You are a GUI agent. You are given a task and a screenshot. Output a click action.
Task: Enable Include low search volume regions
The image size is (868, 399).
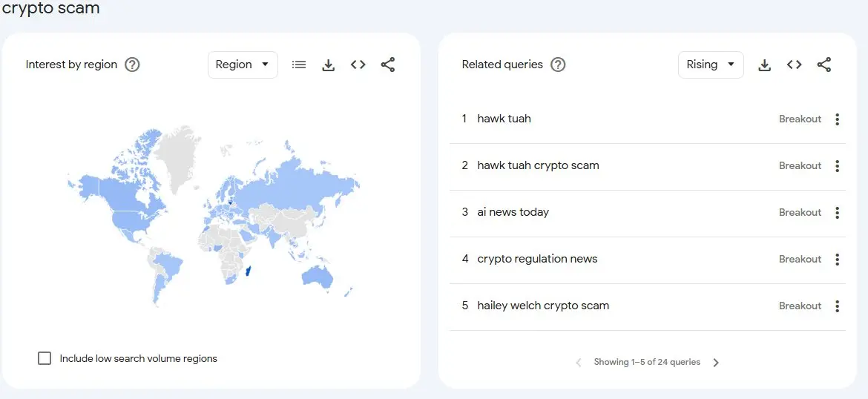[45, 358]
